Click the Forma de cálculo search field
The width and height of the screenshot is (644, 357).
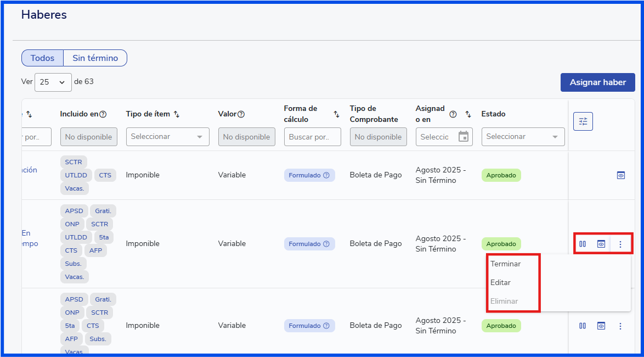pyautogui.click(x=312, y=137)
